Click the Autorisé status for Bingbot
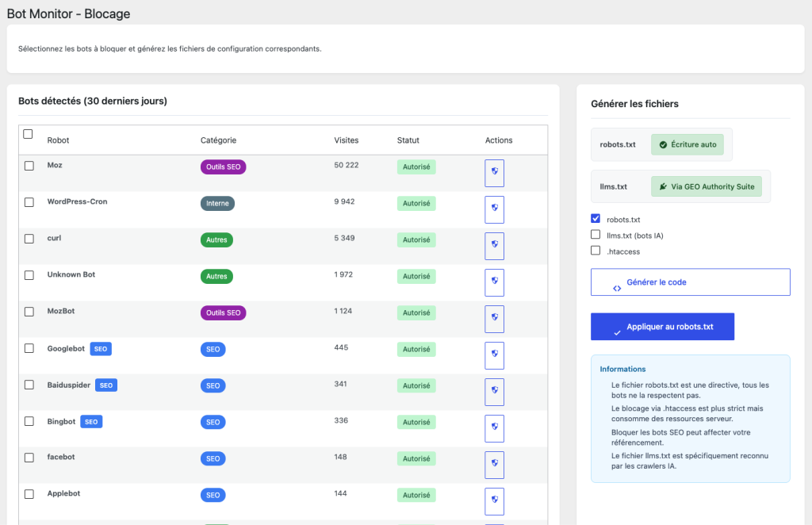 point(416,422)
